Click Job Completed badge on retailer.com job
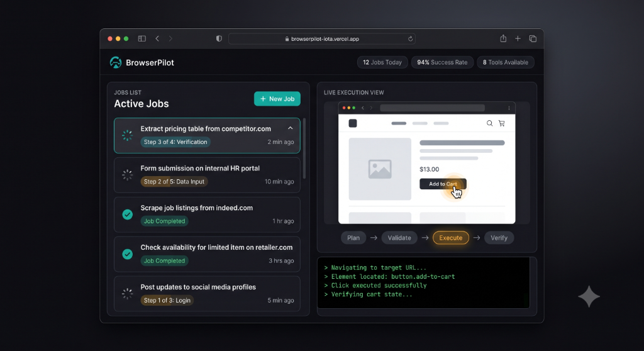 164,260
